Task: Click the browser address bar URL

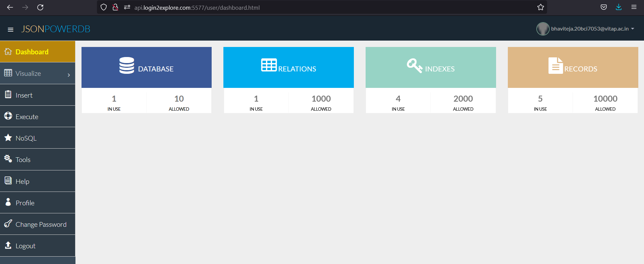Action: [x=197, y=7]
